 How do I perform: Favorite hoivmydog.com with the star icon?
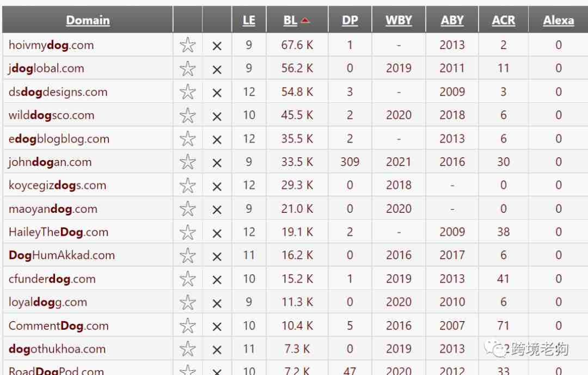[187, 45]
